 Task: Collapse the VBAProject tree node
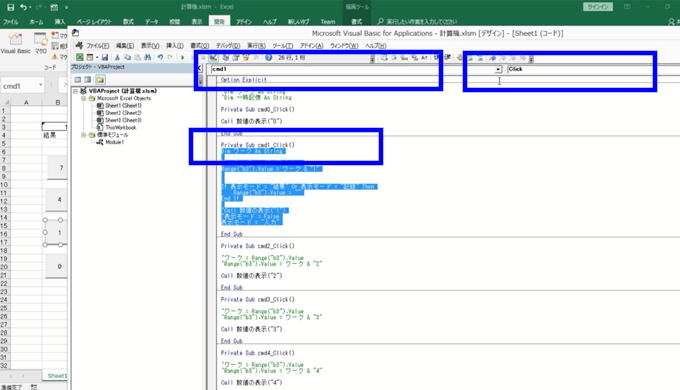pos(75,91)
